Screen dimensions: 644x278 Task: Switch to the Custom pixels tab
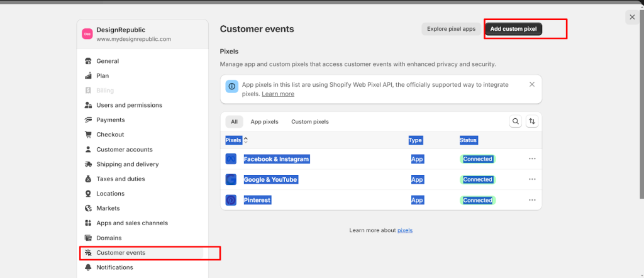(x=309, y=122)
